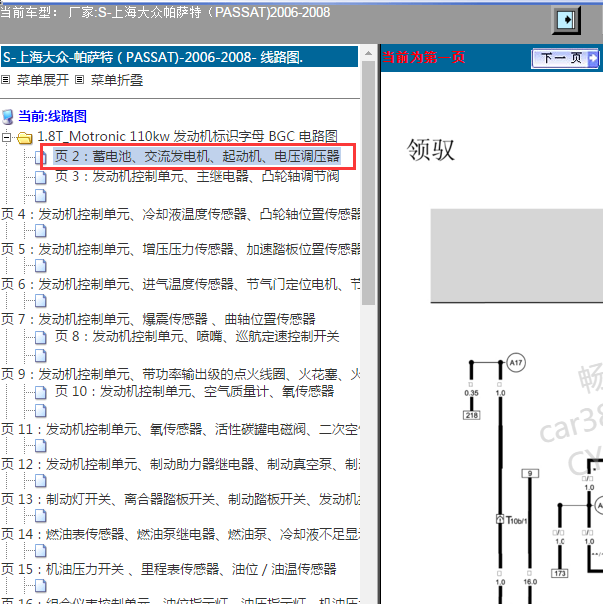Click document icon beside 页 3
Viewport: 603px width, 604px height.
[40, 177]
